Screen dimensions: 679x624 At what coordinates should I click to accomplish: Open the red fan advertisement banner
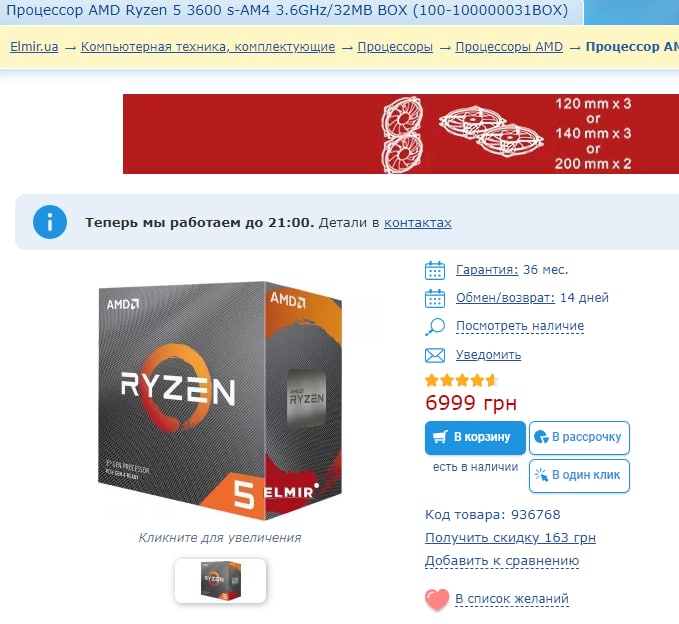[401, 134]
